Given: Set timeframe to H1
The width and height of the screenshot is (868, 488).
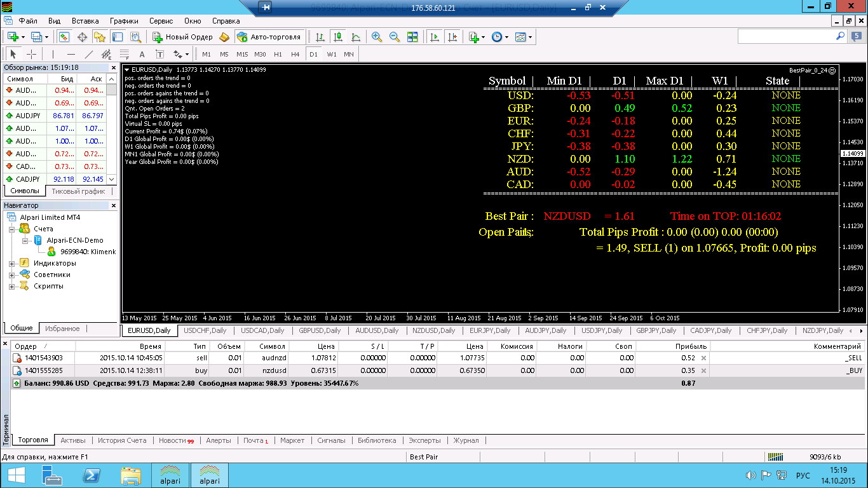Looking at the screenshot, I should [278, 55].
